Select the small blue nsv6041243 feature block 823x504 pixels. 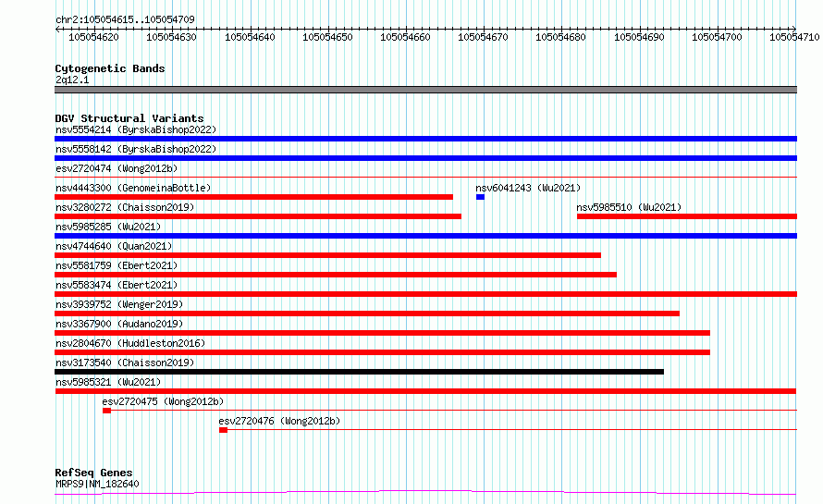coord(480,197)
